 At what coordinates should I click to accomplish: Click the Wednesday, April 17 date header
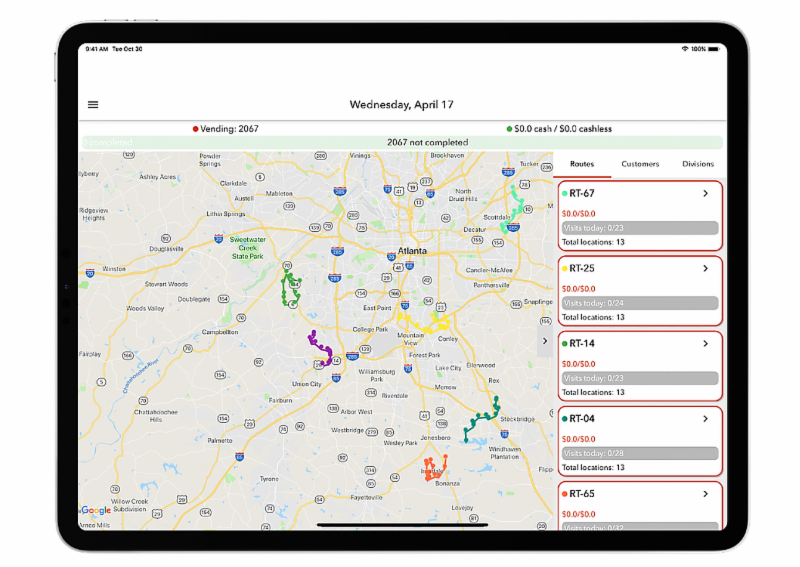click(x=402, y=105)
